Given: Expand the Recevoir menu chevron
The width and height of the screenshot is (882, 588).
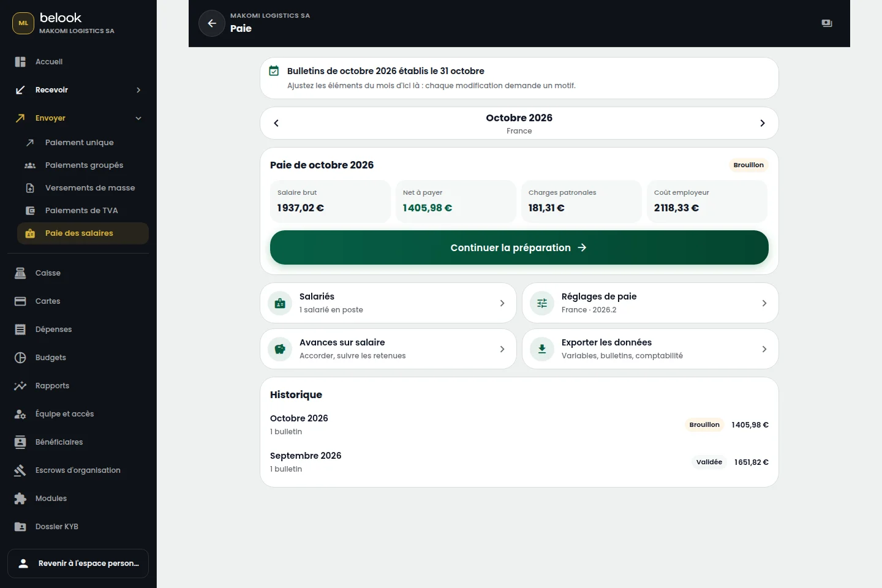Looking at the screenshot, I should click(138, 90).
